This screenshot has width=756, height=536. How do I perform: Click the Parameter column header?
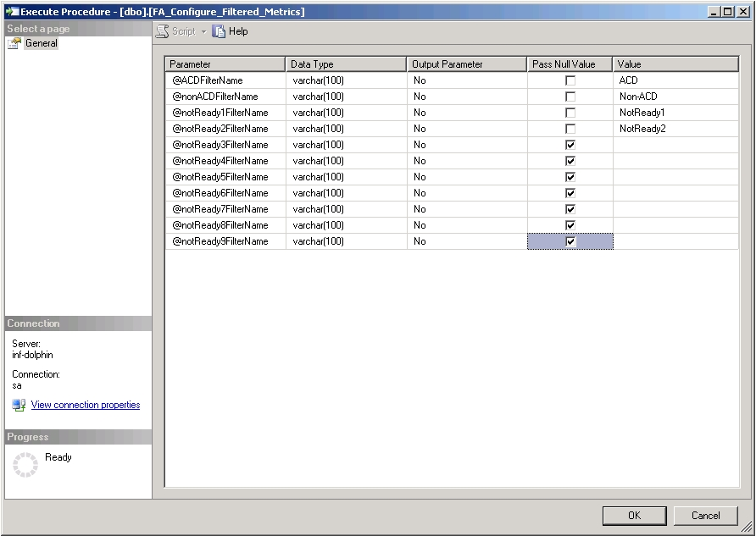coord(225,64)
